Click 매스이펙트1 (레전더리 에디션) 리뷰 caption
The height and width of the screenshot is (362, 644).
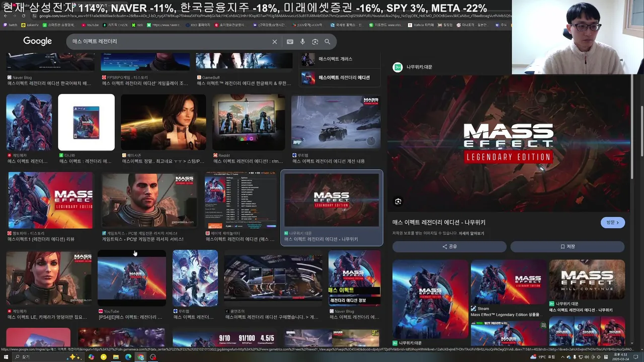41,239
